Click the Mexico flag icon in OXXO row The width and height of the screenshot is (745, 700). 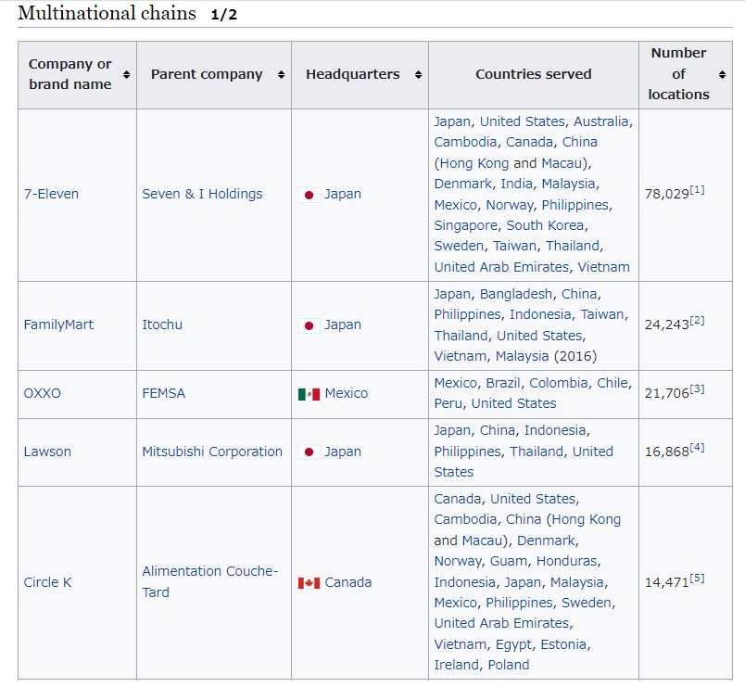click(309, 394)
